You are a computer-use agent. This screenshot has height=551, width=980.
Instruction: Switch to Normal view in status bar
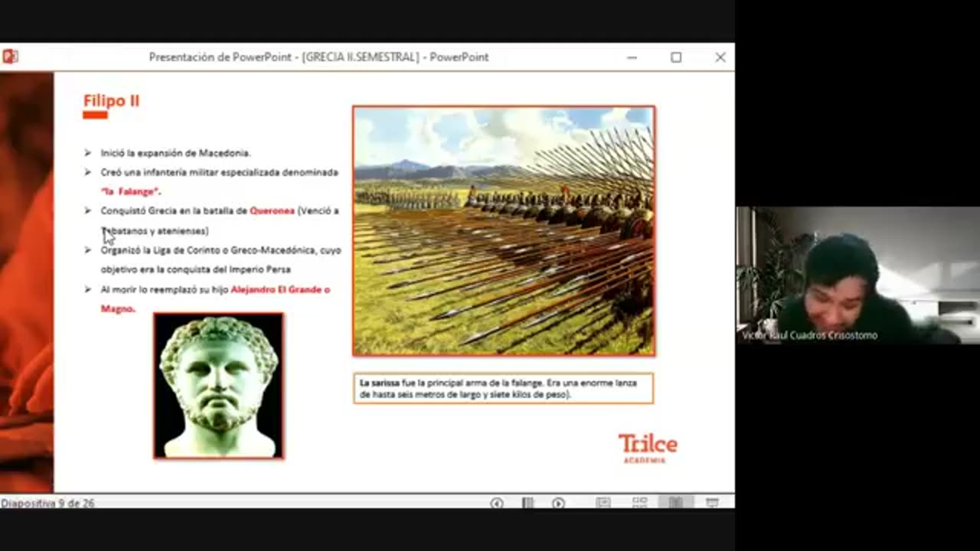point(603,503)
